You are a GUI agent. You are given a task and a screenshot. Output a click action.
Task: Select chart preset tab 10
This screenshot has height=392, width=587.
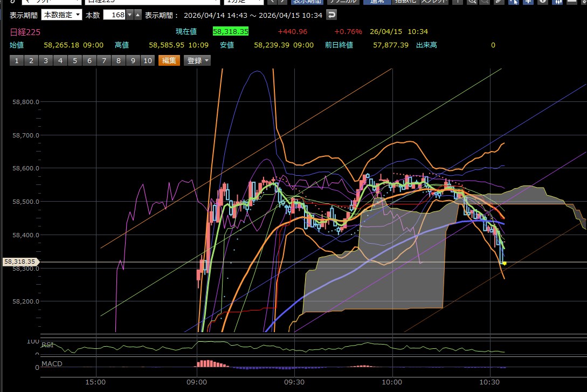[x=148, y=60]
